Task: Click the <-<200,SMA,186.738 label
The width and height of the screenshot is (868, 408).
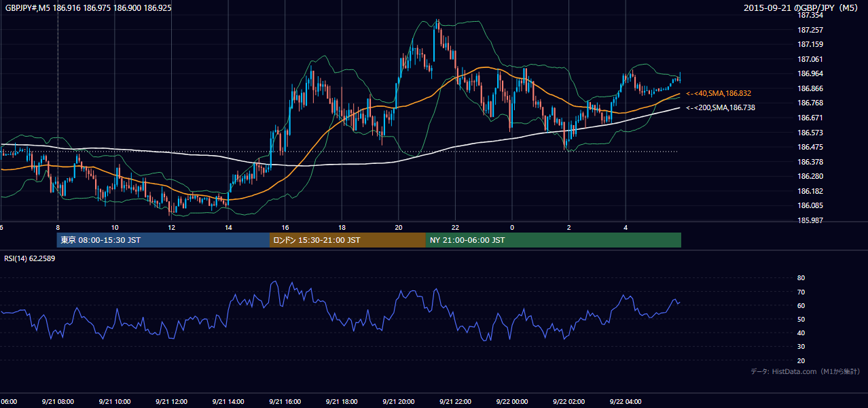Action: pyautogui.click(x=721, y=107)
